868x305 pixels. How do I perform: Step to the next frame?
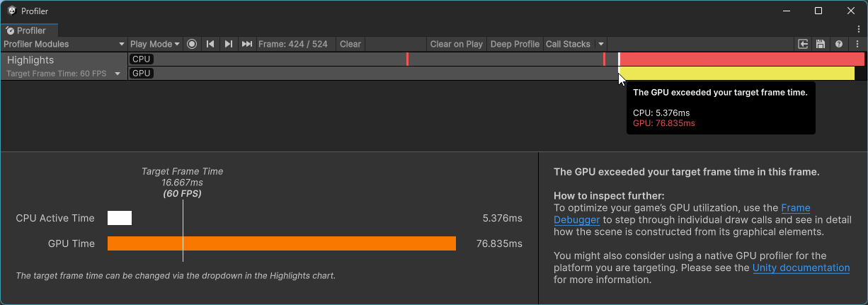[x=228, y=44]
